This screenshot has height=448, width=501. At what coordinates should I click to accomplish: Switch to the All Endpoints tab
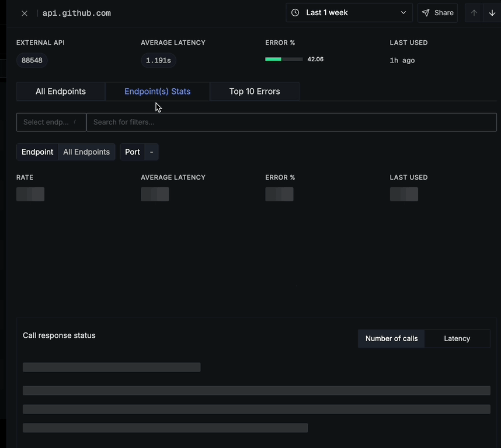61,92
